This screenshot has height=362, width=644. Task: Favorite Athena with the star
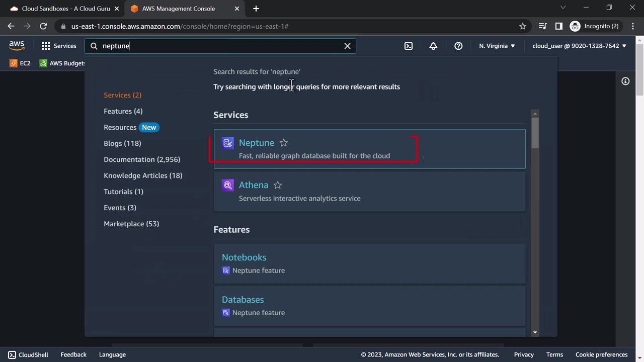[278, 185]
